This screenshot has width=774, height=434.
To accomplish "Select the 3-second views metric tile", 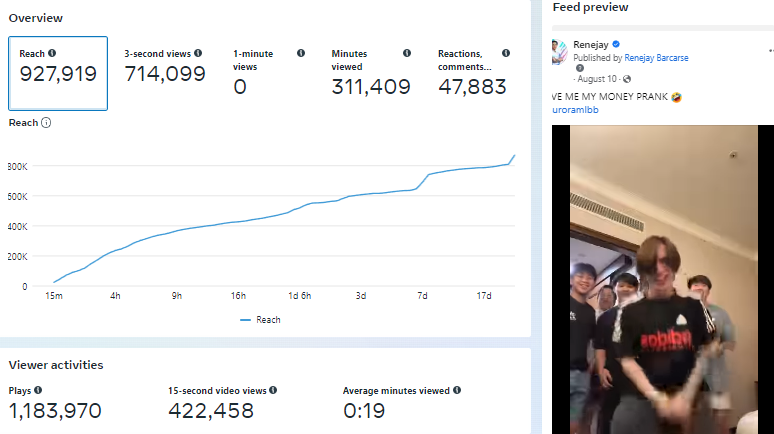I will (164, 73).
